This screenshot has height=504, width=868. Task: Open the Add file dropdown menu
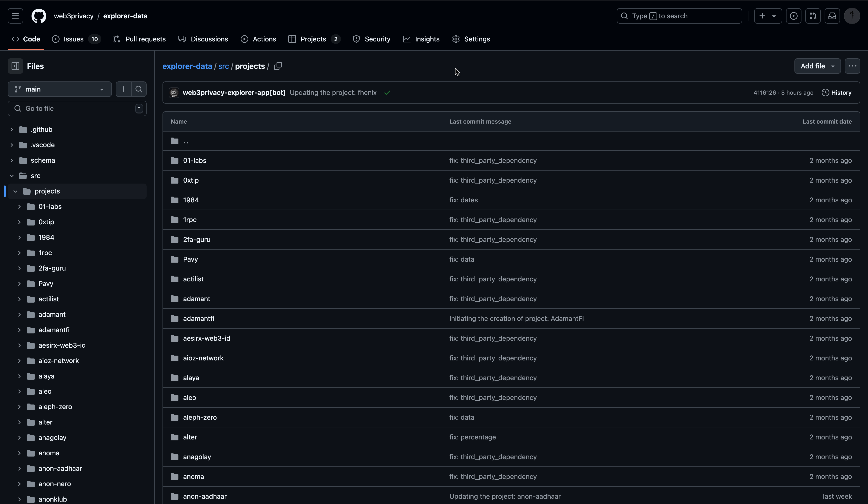click(x=817, y=66)
